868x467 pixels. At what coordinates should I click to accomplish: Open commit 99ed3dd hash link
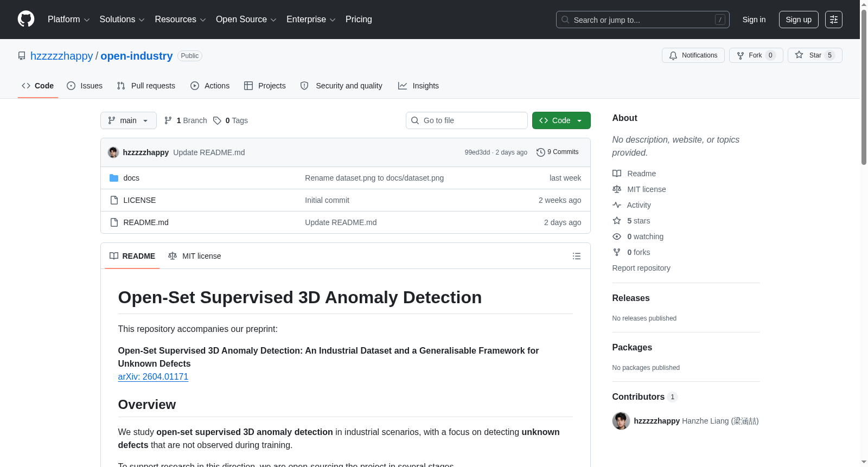[x=477, y=152]
